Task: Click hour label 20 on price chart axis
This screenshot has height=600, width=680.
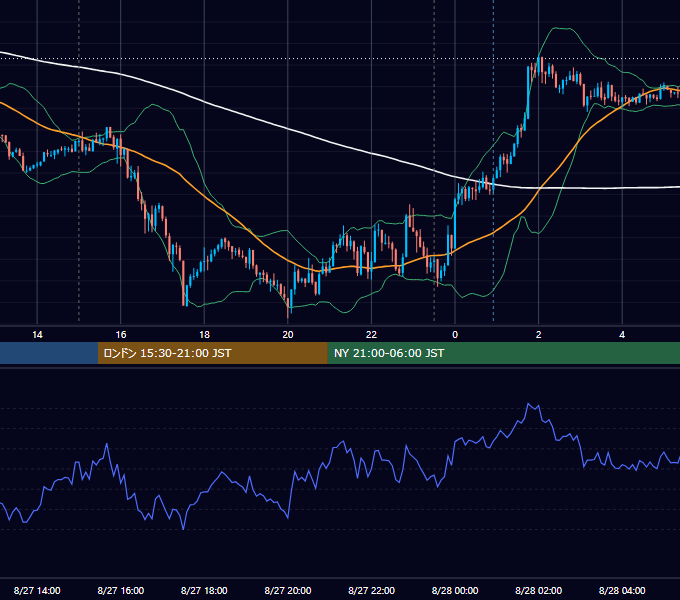Action: coord(288,335)
